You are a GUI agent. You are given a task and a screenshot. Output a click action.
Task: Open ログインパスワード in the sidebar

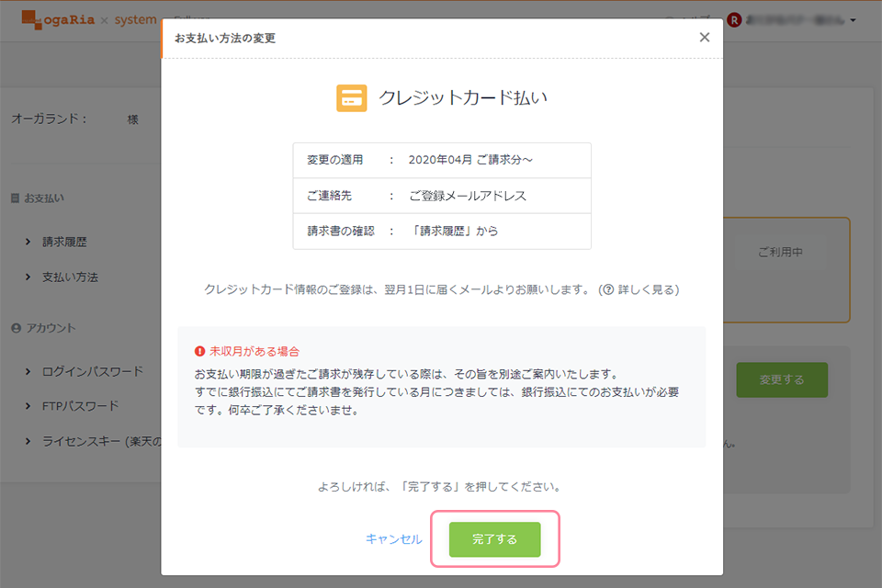point(93,371)
